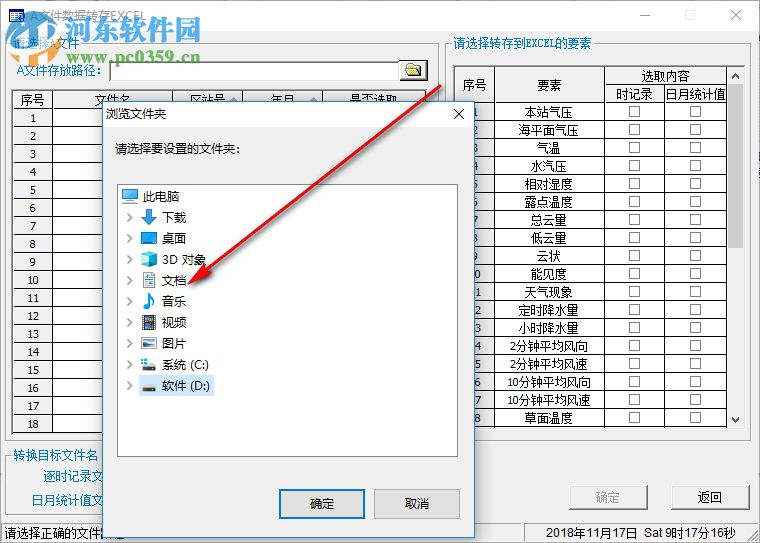This screenshot has width=760, height=543.
Task: Click the 图片 picture icon
Action: tap(149, 343)
